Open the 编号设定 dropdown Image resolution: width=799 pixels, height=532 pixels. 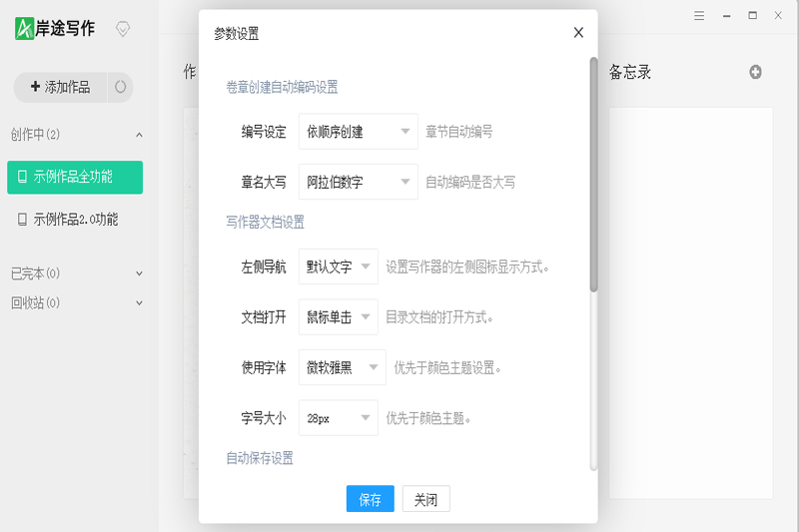359,132
